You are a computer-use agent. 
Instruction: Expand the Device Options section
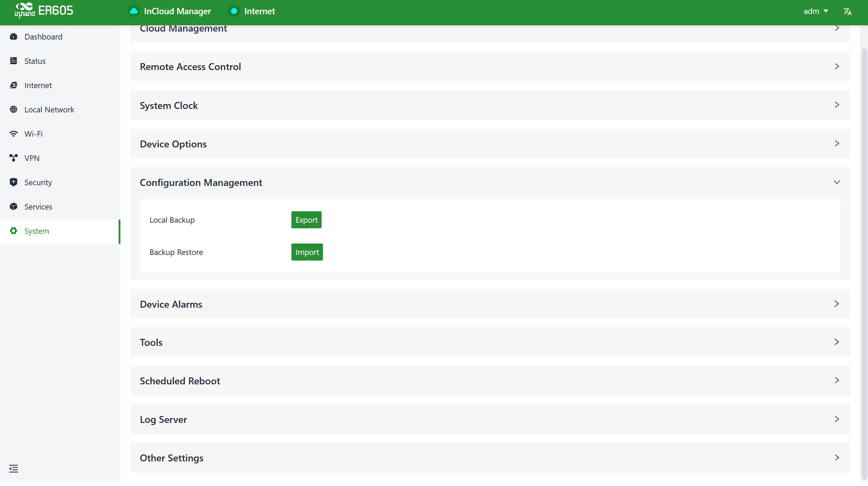coord(490,144)
